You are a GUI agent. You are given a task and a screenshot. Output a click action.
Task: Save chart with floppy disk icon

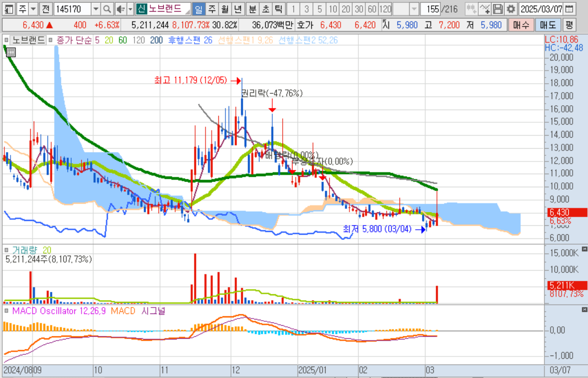[497, 9]
